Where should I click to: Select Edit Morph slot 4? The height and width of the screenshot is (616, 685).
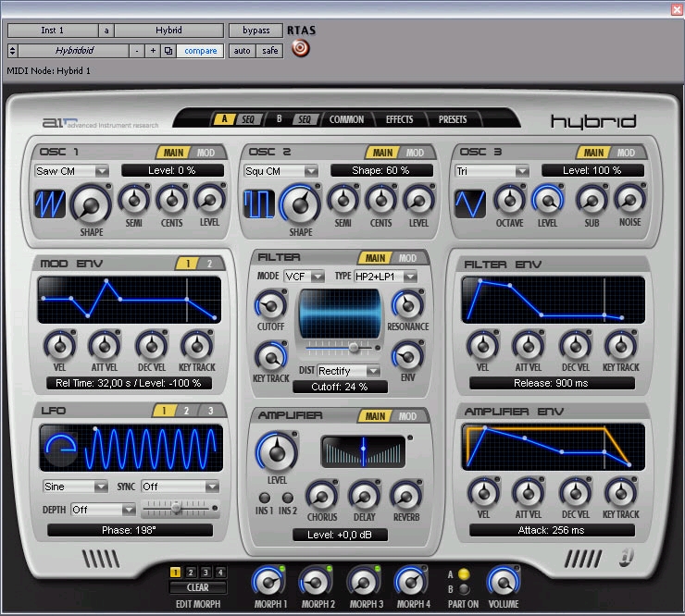220,572
